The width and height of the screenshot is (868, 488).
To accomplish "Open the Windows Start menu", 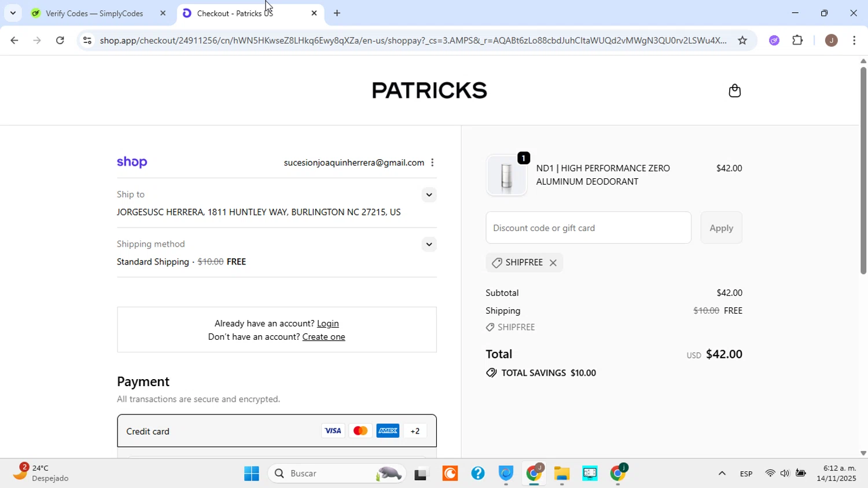I will pos(252,474).
